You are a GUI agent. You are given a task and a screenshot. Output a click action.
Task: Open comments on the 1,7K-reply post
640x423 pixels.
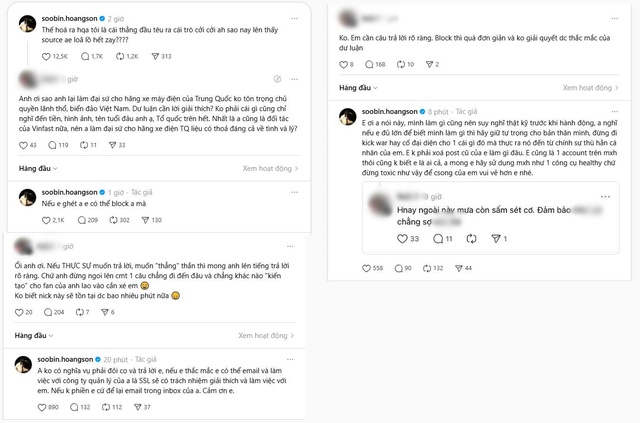[x=82, y=56]
